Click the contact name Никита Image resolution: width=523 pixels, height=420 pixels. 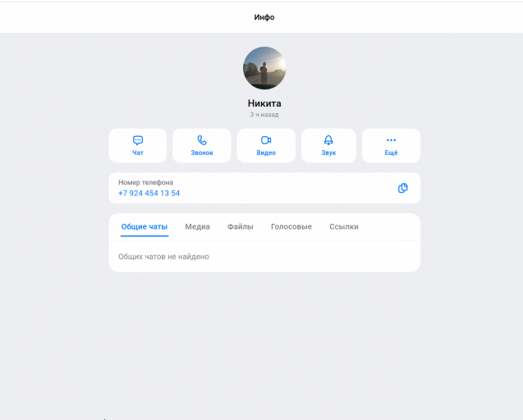264,103
